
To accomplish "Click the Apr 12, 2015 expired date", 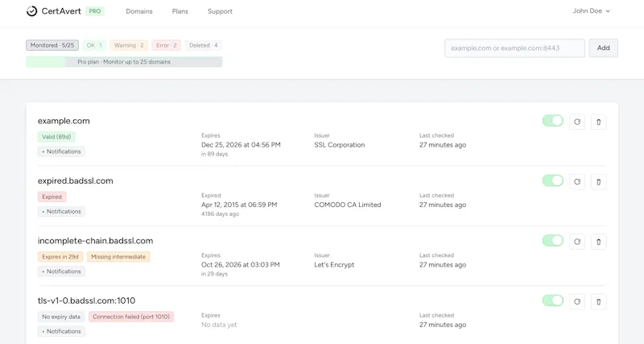I will 239,205.
